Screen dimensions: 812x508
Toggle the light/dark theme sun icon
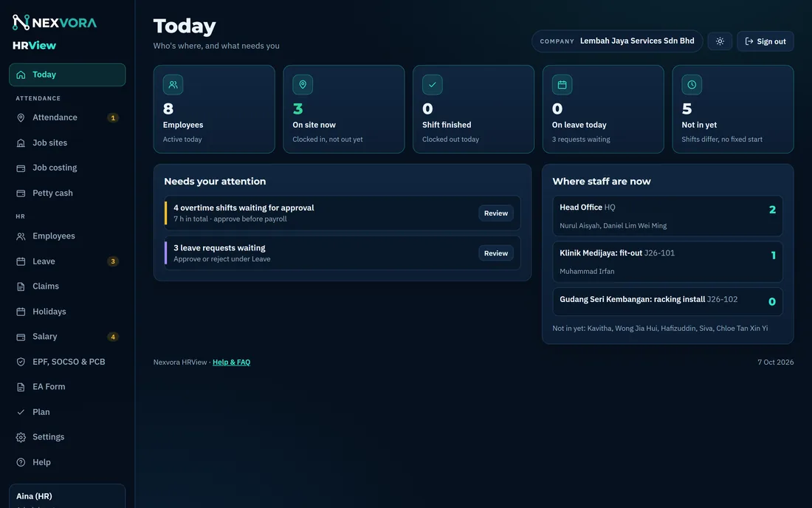pyautogui.click(x=720, y=41)
